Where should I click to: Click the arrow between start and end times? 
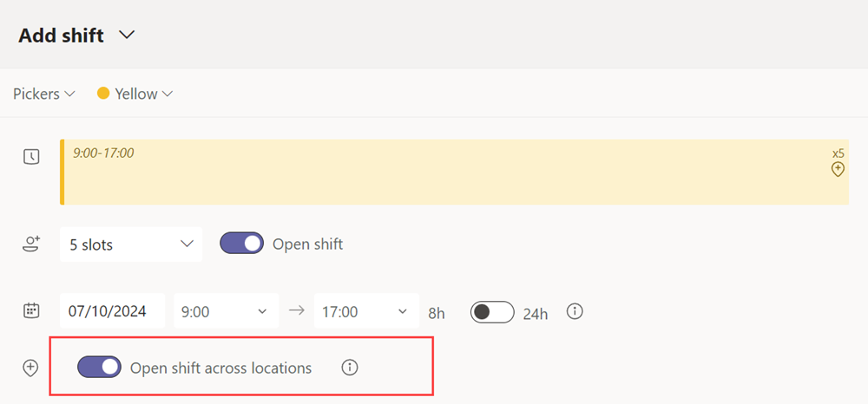pyautogui.click(x=297, y=310)
